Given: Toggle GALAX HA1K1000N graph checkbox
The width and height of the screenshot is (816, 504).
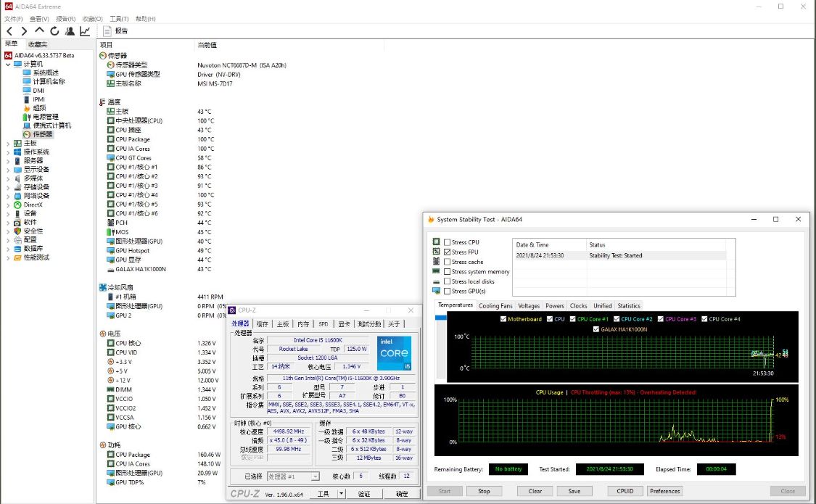Looking at the screenshot, I should (x=596, y=329).
